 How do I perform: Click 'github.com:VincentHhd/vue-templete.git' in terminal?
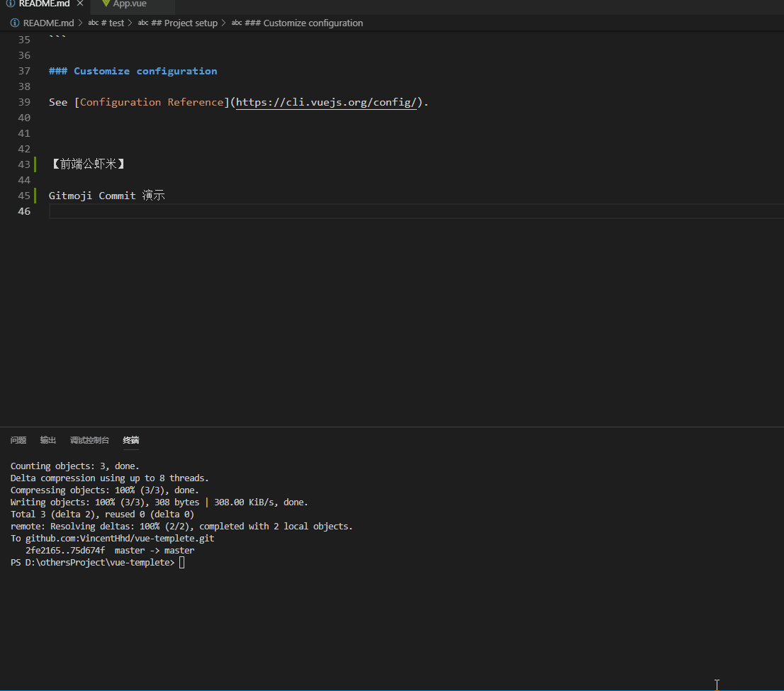(120, 539)
